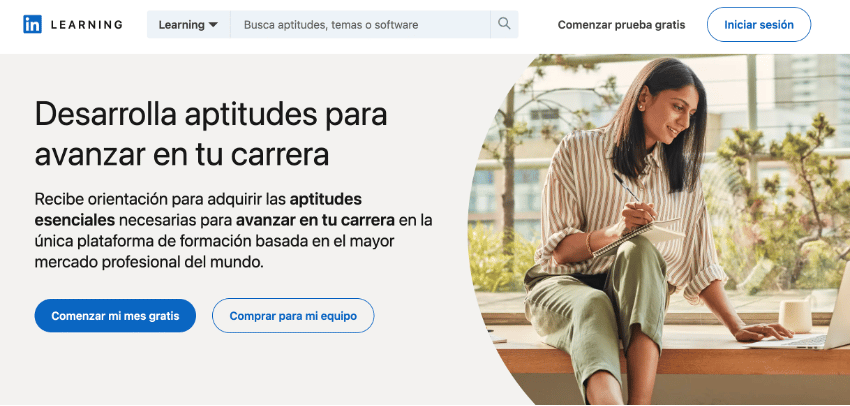Choose the "Comprar para mi equipo" button
This screenshot has width=850, height=406.
(x=293, y=315)
